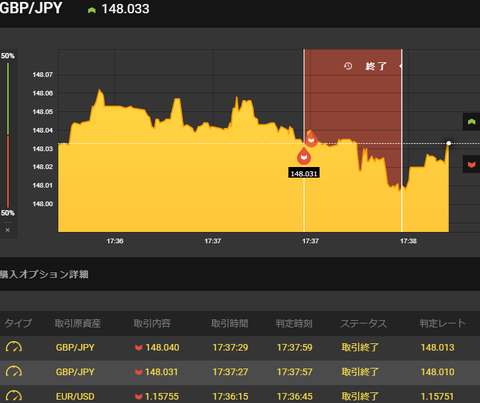Viewport: 480px width, 403px height.
Task: Click the ステータス column header
Action: click(x=363, y=323)
